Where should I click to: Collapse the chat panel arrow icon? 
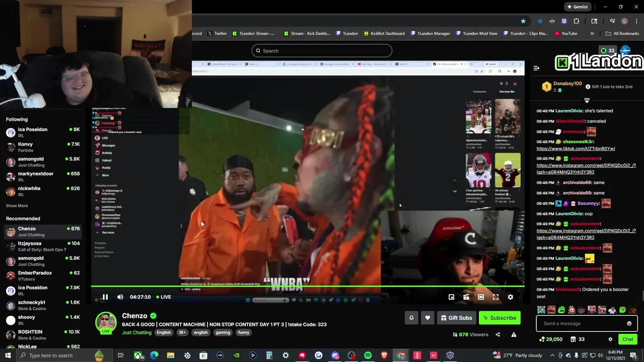[536, 68]
